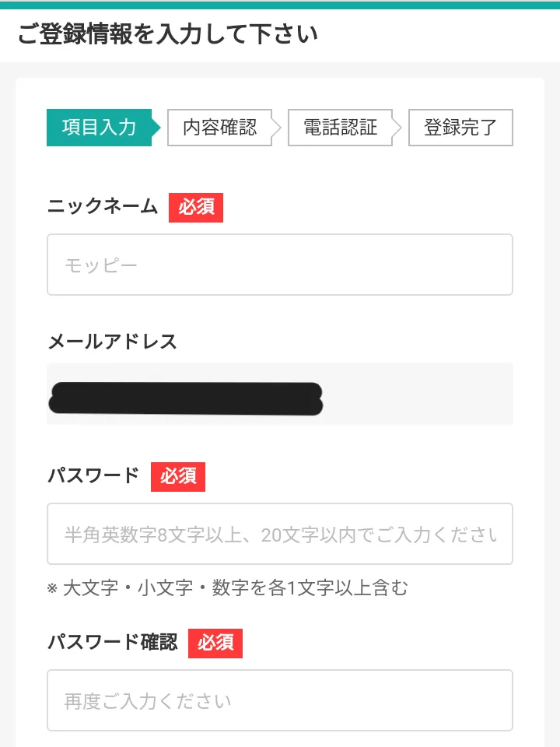Screen dimensions: 560x747
Task: Click the ご登録情報を入力して下さい page heading
Action: 167,35
